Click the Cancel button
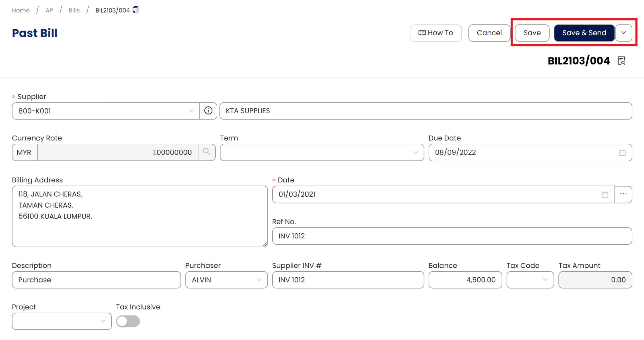The image size is (644, 340). click(x=489, y=33)
